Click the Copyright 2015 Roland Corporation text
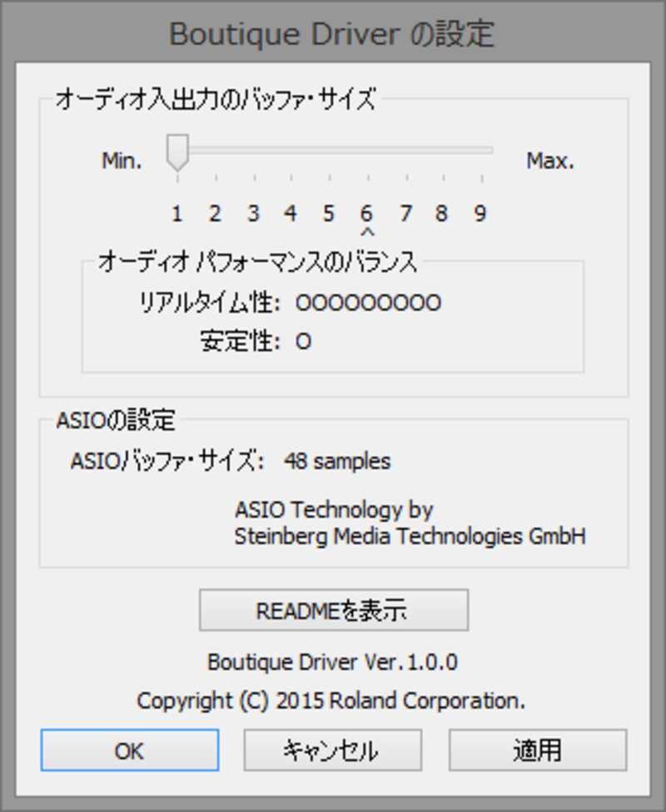The image size is (666, 812). [x=331, y=701]
